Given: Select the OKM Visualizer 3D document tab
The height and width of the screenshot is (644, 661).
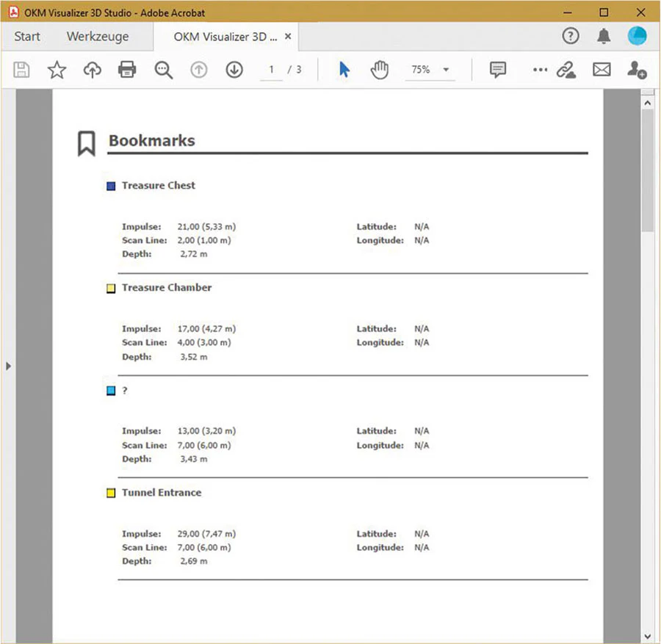Looking at the screenshot, I should pyautogui.click(x=225, y=37).
